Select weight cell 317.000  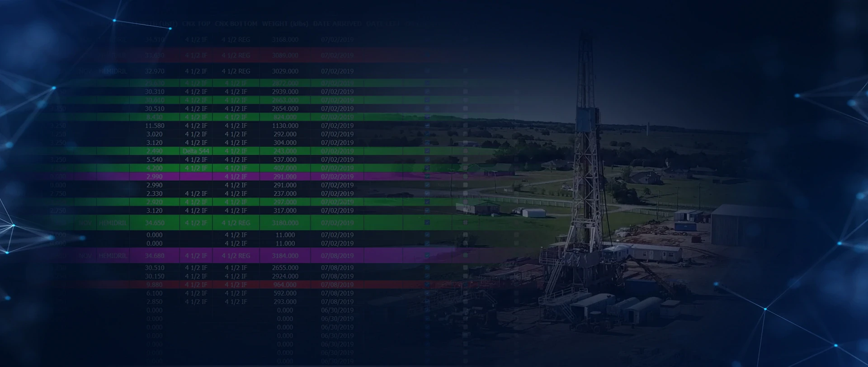point(285,211)
